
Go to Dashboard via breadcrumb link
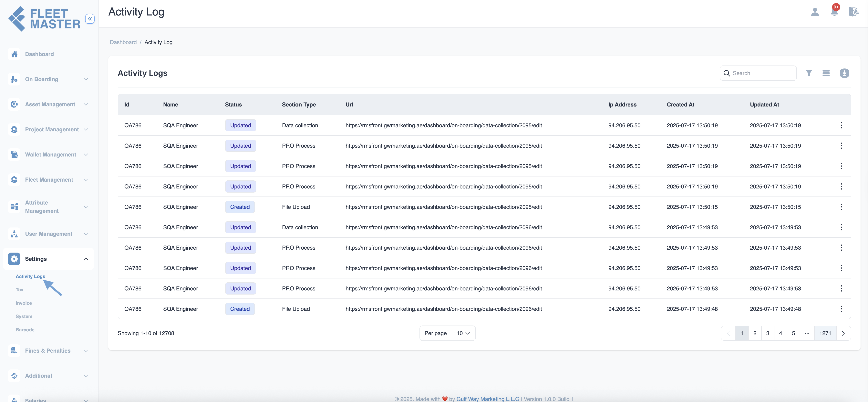coord(123,42)
